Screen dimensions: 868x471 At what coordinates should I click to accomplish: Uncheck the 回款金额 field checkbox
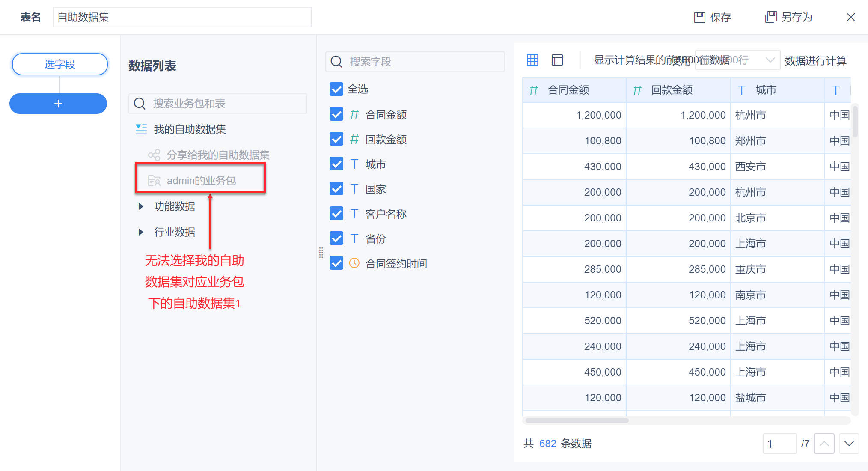click(x=336, y=139)
